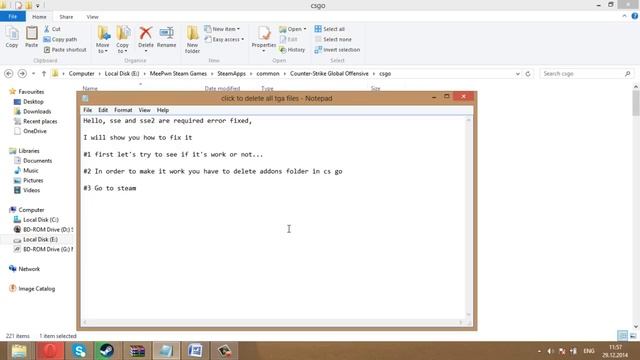Click Explorer's vertical scrollbar thumb
The height and width of the screenshot is (360, 640).
[x=636, y=103]
